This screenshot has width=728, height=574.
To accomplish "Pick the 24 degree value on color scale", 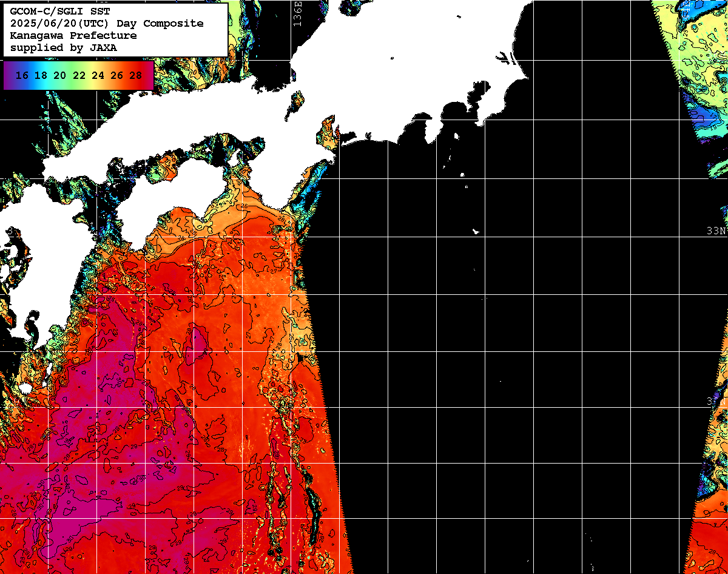I will 98,75.
